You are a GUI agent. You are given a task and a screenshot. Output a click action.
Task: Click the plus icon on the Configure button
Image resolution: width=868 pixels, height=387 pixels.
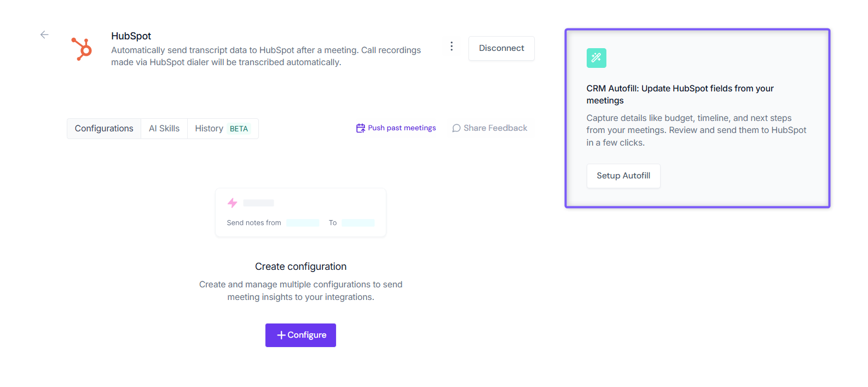point(281,335)
